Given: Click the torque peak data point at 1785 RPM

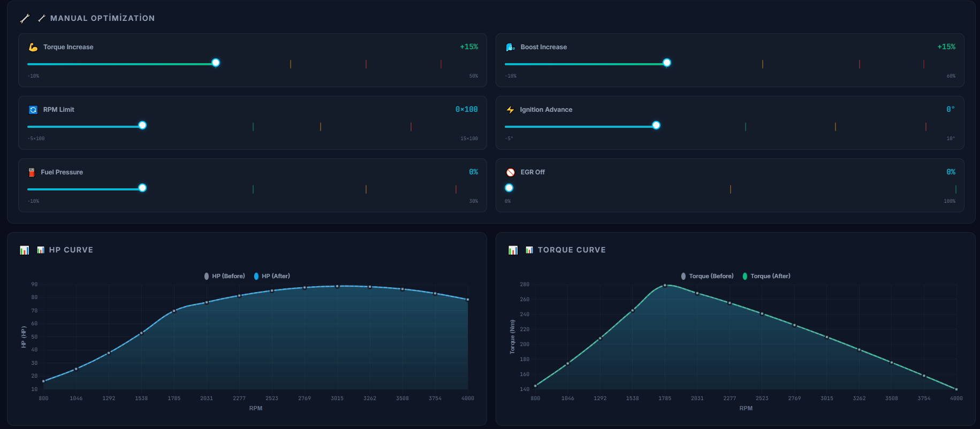Looking at the screenshot, I should pos(665,286).
